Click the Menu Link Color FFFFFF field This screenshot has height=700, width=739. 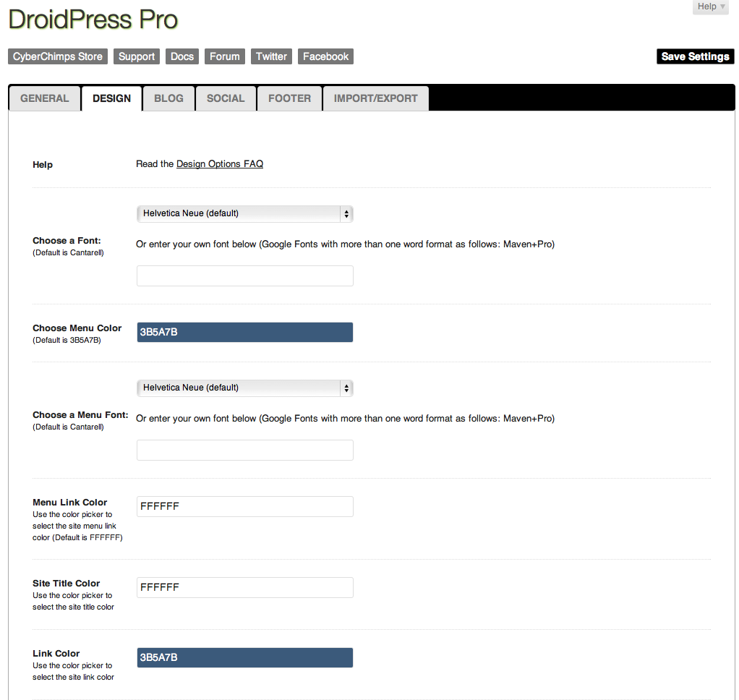point(245,507)
